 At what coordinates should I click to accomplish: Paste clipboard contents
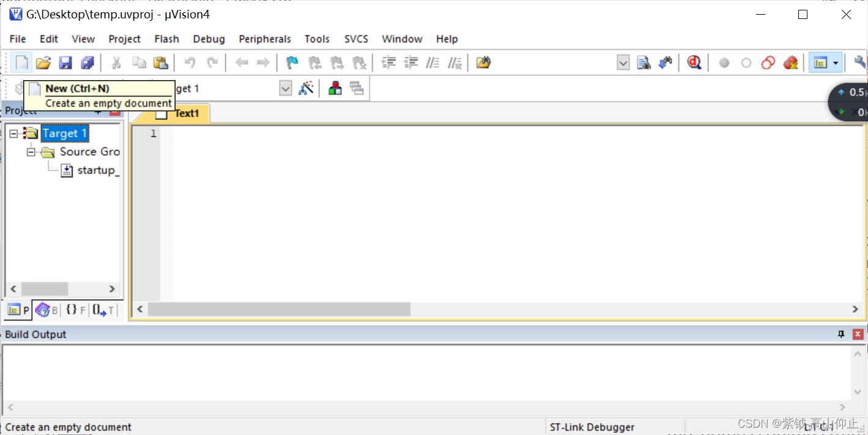coord(161,62)
